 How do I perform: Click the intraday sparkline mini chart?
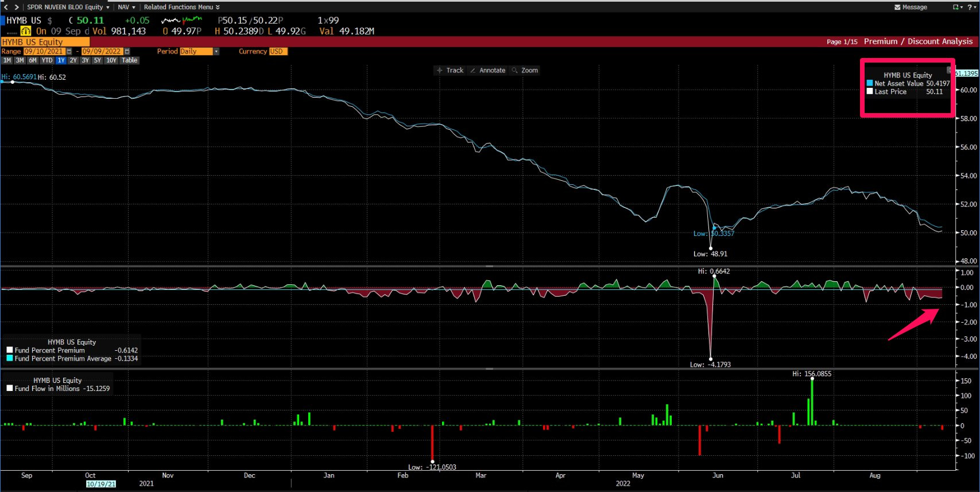(x=181, y=21)
